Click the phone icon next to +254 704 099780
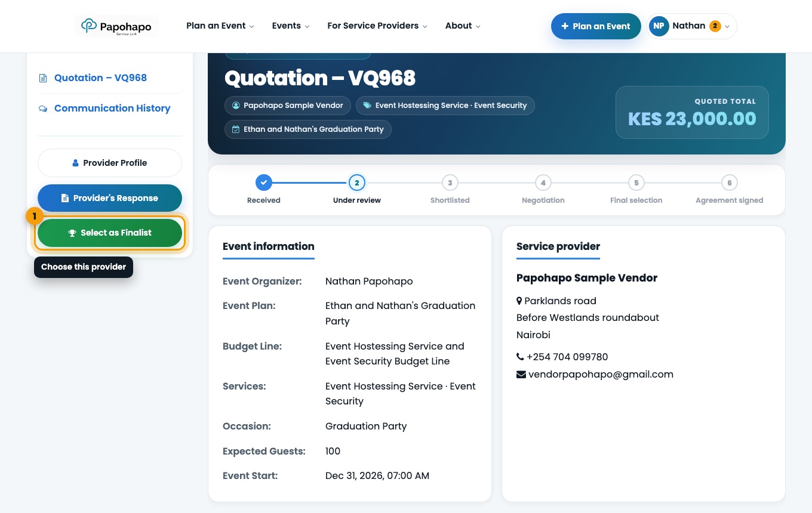 520,357
